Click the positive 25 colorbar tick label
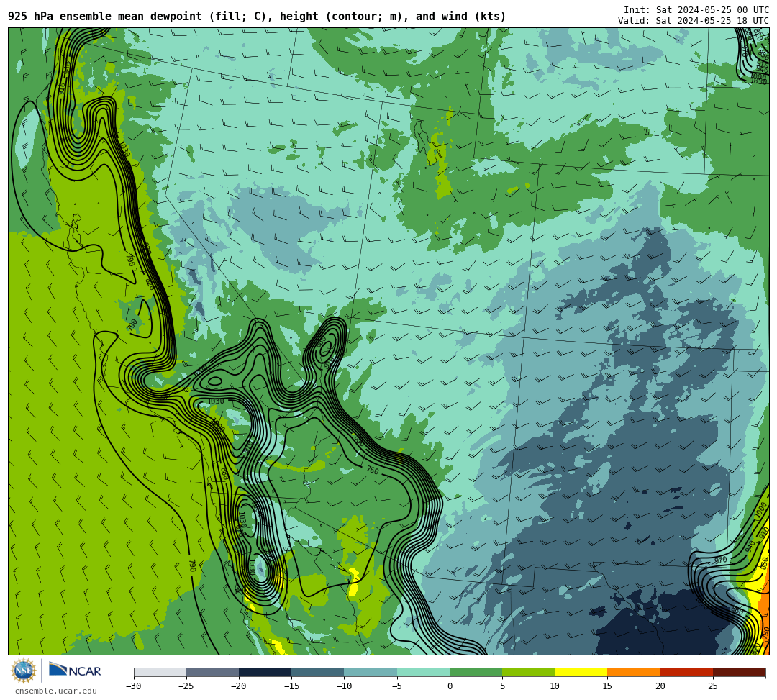Viewport: 777px width, 700px height. (x=712, y=686)
